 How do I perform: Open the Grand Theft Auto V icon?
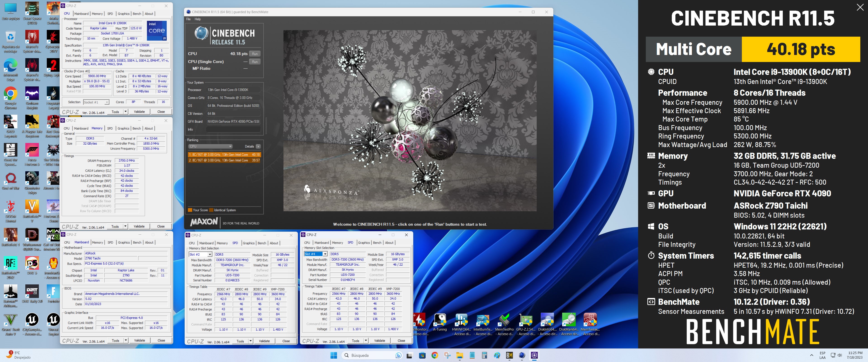tap(10, 324)
